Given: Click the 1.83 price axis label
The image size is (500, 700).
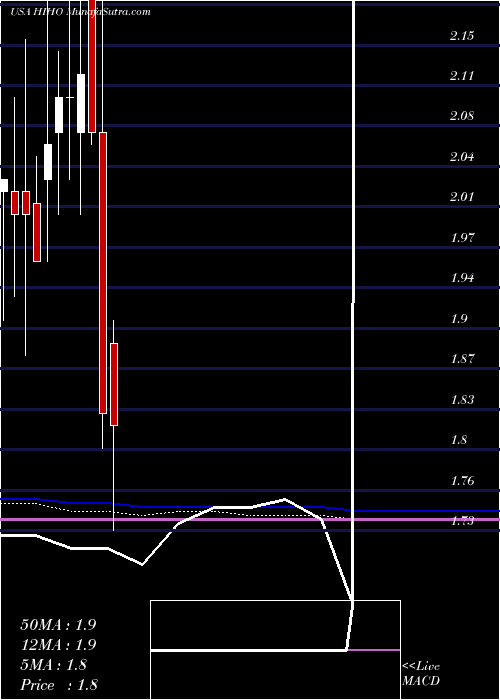Looking at the screenshot, I should tap(462, 400).
